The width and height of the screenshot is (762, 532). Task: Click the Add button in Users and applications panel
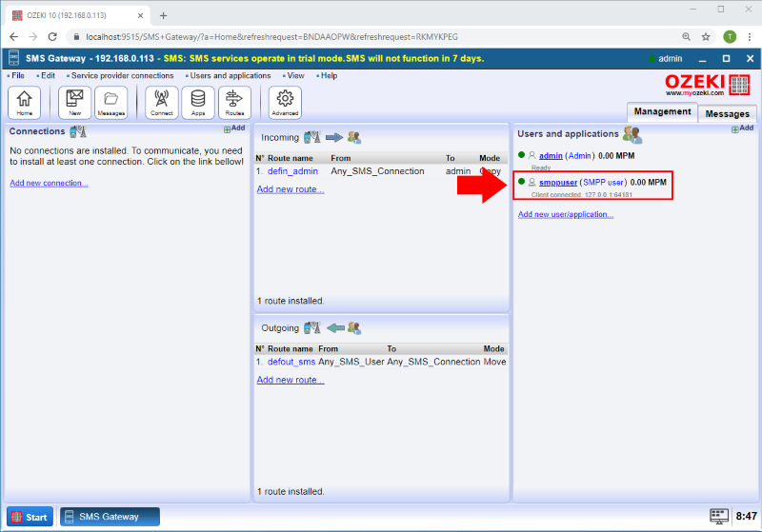point(743,128)
